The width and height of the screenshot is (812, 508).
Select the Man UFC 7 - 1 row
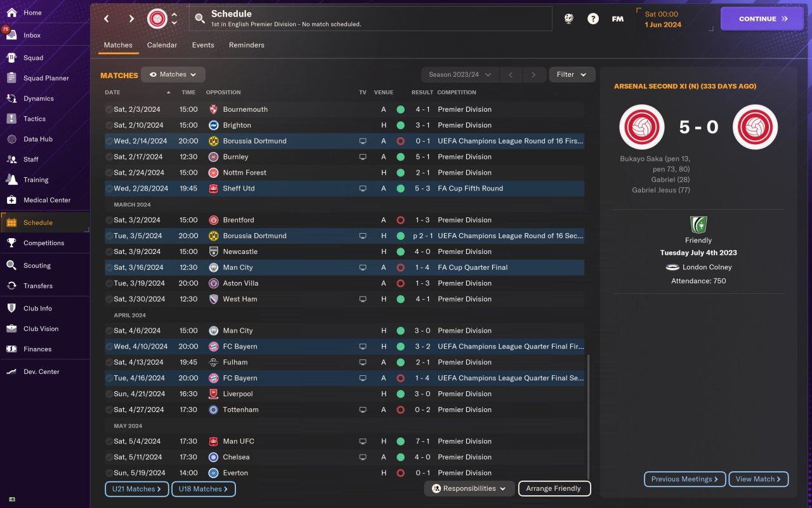coord(344,441)
